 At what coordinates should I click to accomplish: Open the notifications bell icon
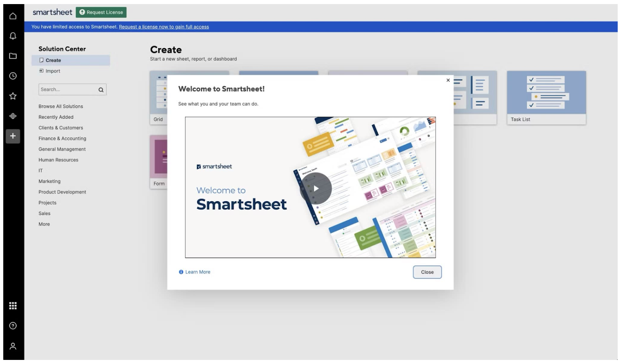click(13, 37)
